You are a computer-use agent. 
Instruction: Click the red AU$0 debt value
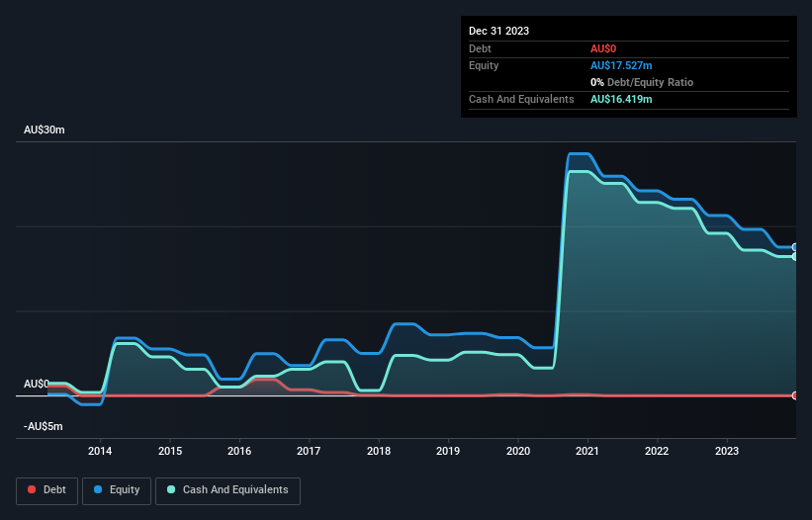[x=603, y=48]
